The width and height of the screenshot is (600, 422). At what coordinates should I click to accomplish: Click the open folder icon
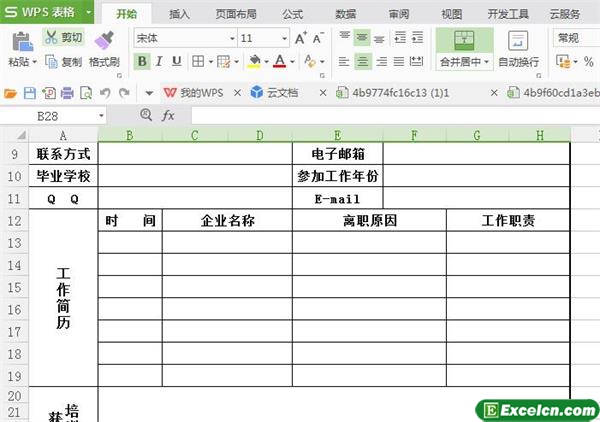(x=10, y=93)
